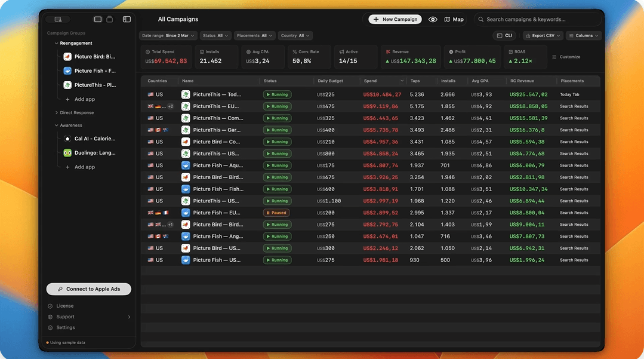Click the Avg CPA metric card

263,57
